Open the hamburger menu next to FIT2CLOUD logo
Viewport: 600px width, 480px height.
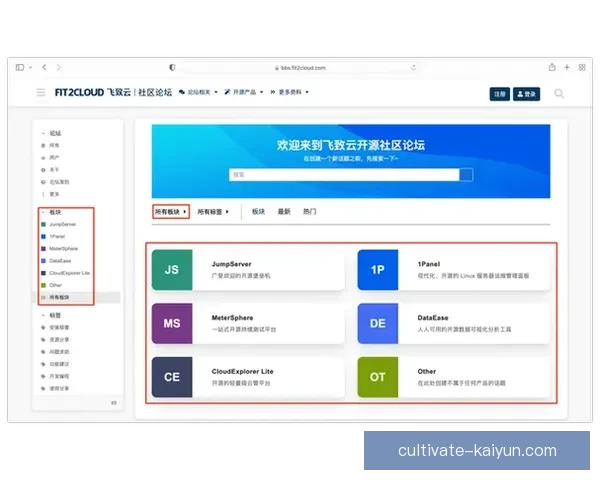click(41, 92)
